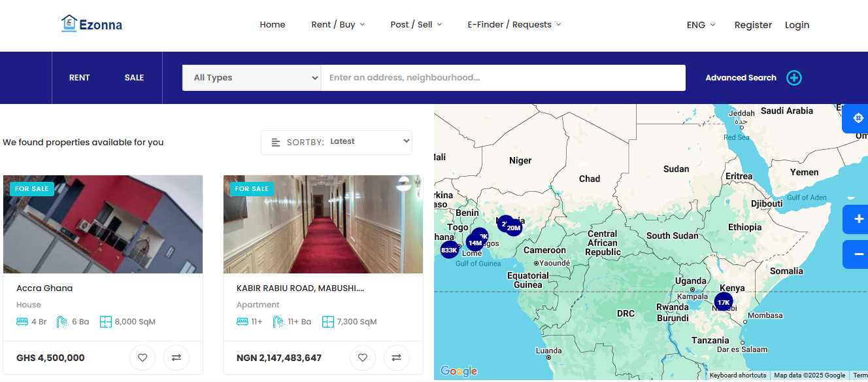Click the 833K map price marker
868x382 pixels.
point(449,250)
